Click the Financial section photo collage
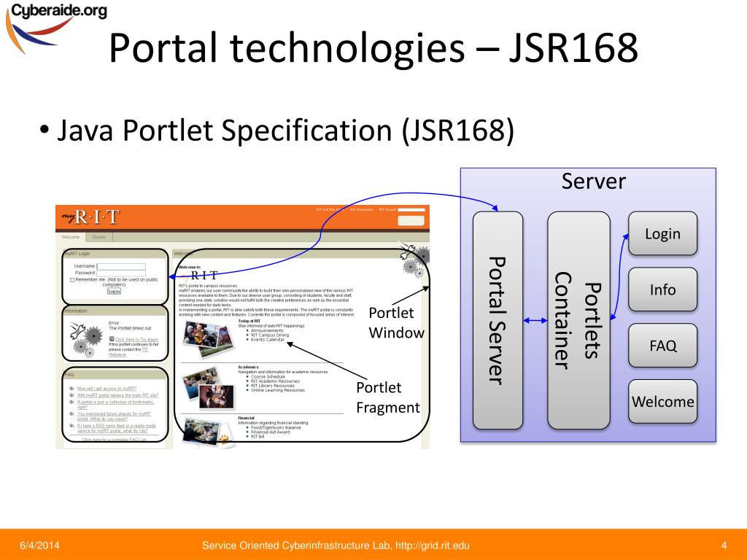The image size is (747, 560). tap(208, 432)
